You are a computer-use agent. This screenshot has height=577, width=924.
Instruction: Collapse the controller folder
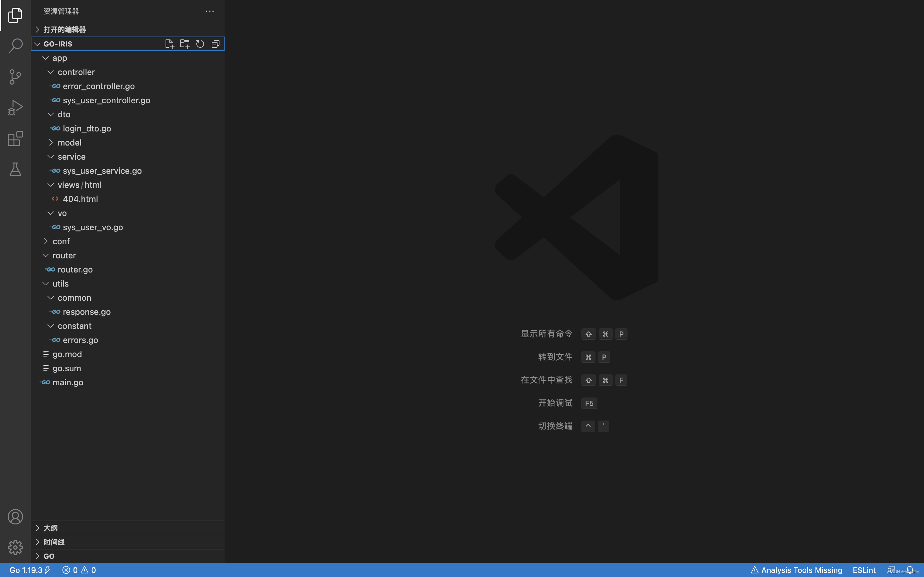click(50, 72)
